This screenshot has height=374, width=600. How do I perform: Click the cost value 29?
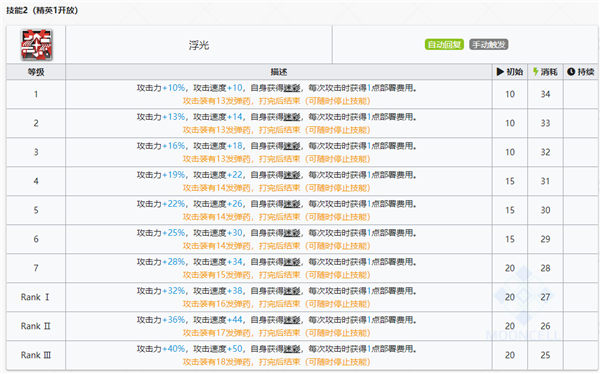545,239
